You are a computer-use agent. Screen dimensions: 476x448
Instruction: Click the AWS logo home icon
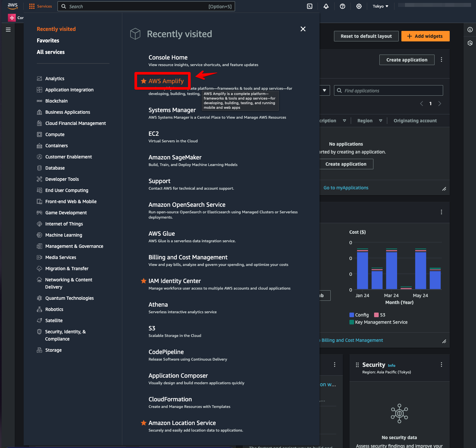coord(12,6)
